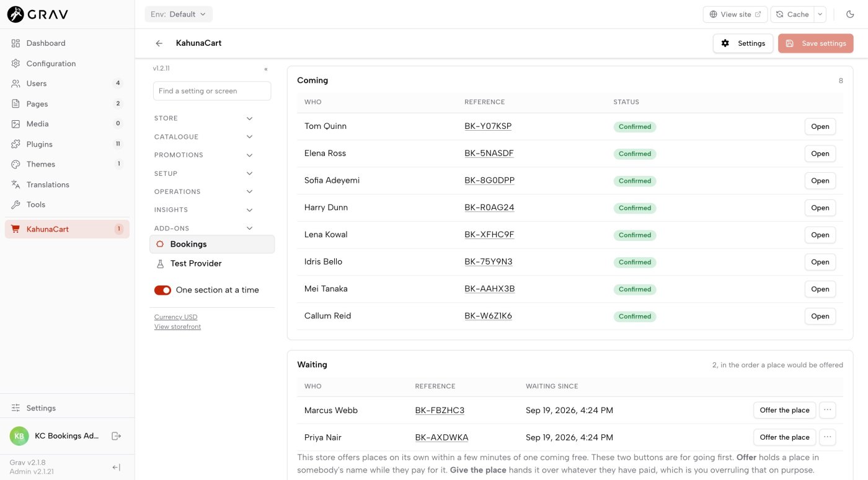Expand the PROMOTIONS section
The width and height of the screenshot is (868, 480).
pos(204,155)
